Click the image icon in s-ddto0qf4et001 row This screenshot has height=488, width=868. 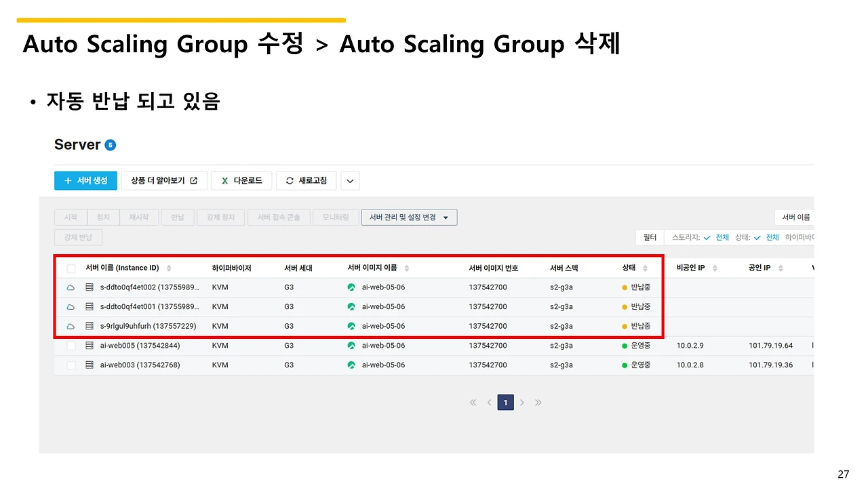pyautogui.click(x=351, y=307)
